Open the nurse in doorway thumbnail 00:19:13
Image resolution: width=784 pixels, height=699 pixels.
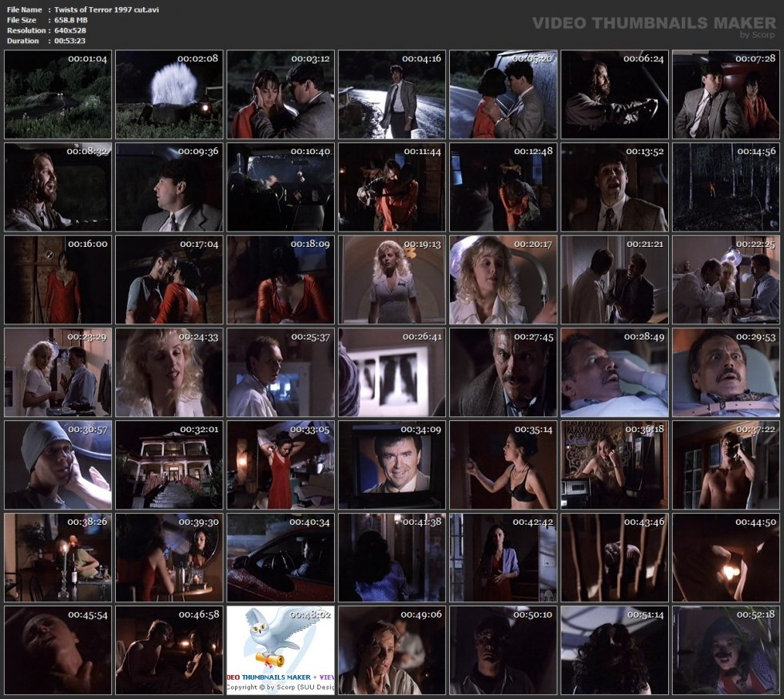[x=392, y=280]
